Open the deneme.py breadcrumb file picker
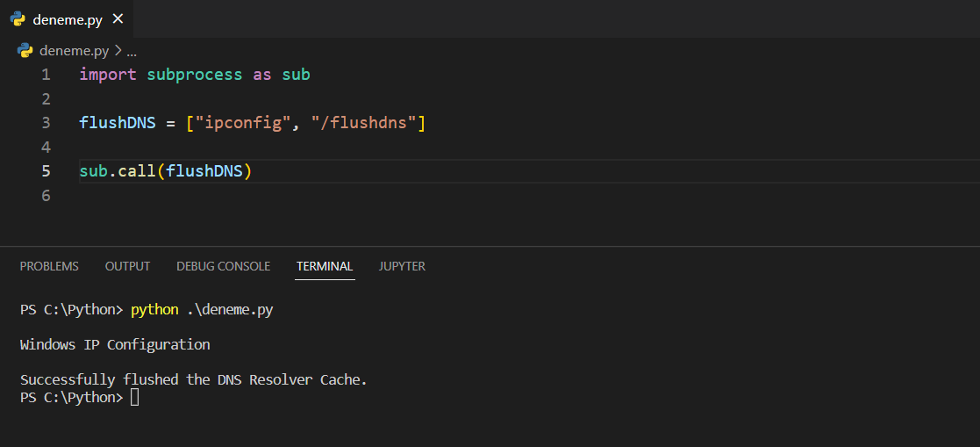 coord(74,51)
